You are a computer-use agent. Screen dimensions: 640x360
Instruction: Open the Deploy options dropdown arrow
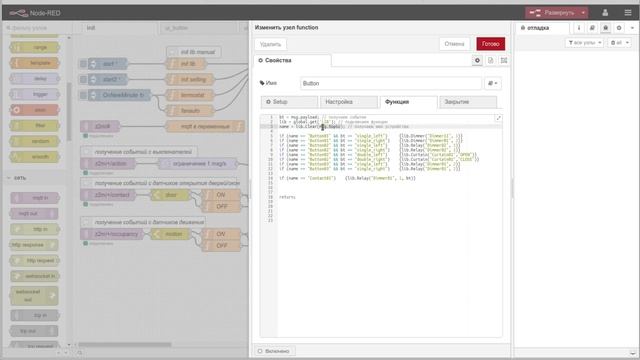pos(583,13)
